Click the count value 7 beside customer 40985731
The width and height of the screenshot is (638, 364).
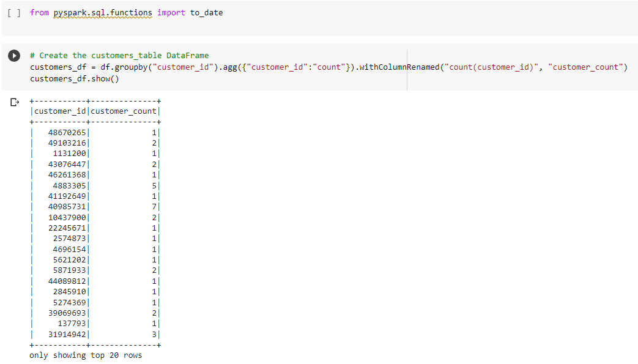point(155,206)
